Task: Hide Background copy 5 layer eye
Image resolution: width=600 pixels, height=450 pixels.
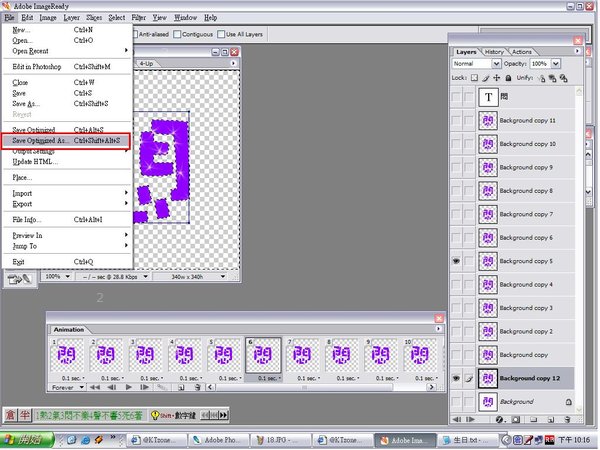Action: (456, 261)
